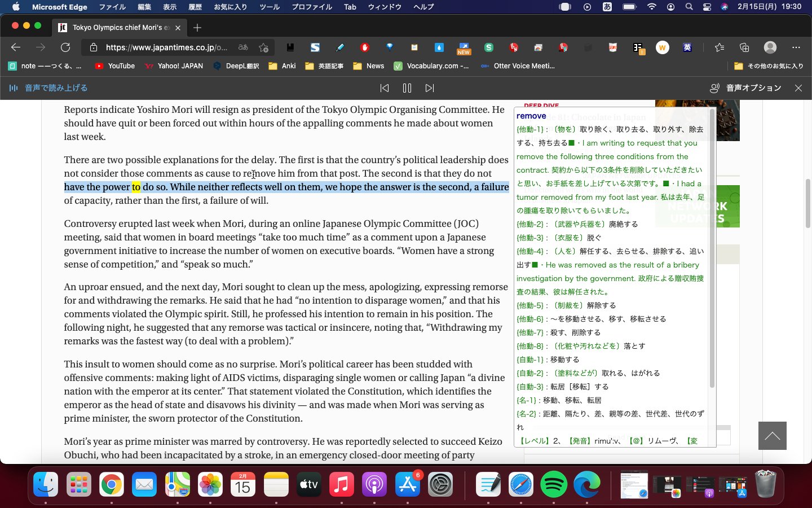The height and width of the screenshot is (508, 812).
Task: Open Spotify from the Dock
Action: tap(554, 484)
